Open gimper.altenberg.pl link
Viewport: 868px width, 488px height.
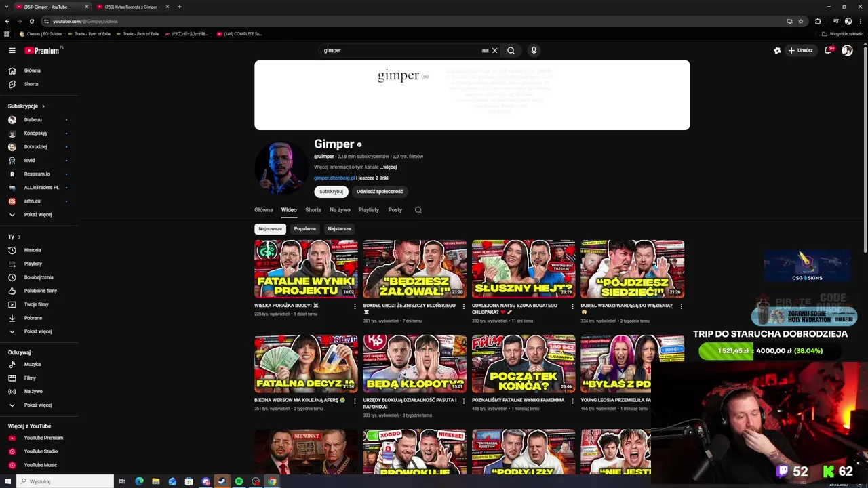tap(334, 178)
